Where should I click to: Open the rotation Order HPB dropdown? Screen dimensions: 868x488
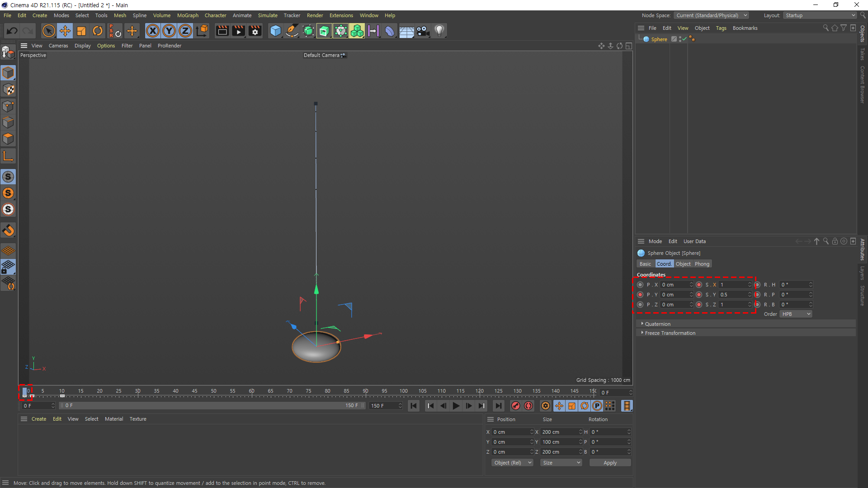tap(795, 314)
